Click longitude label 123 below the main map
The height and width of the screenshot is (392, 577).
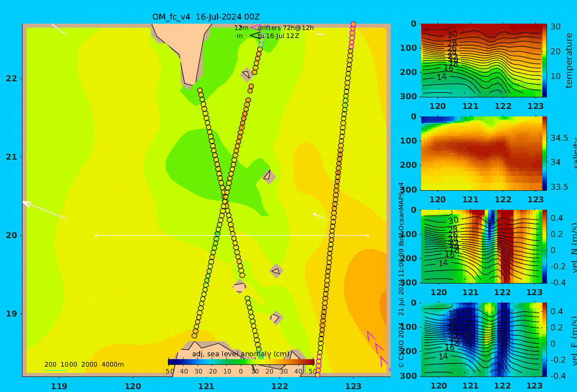[354, 386]
